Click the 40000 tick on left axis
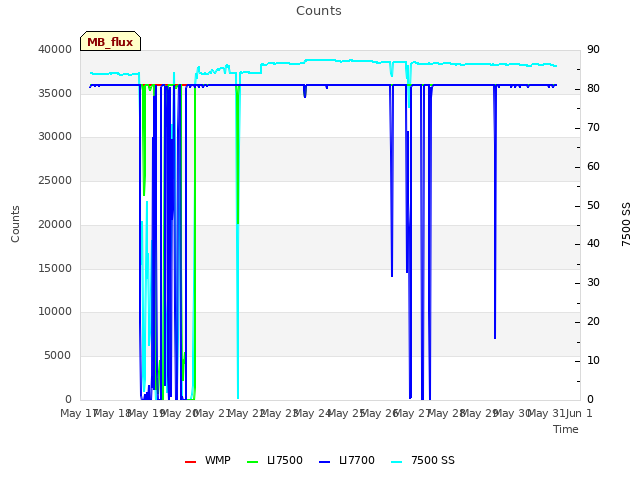The width and height of the screenshot is (640, 480). click(55, 49)
